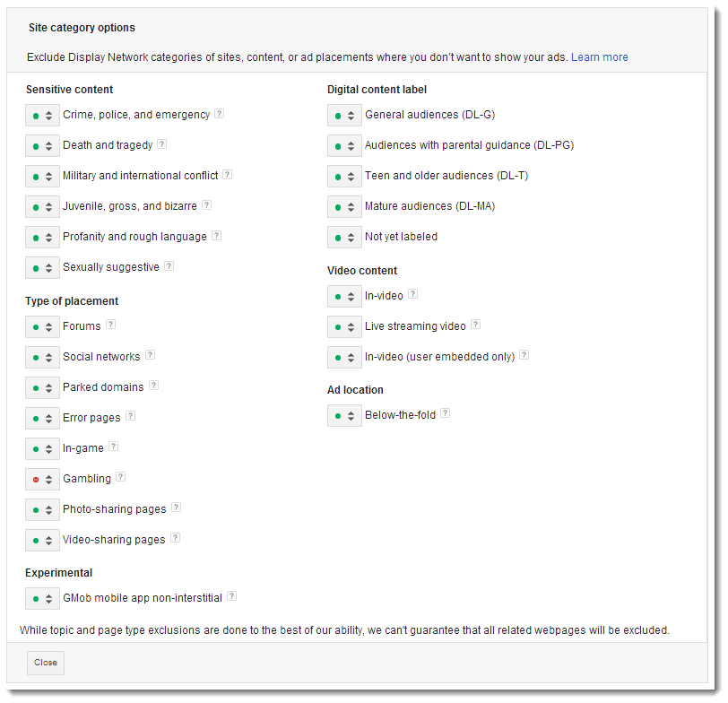Click help icon next to Death and tragedy
This screenshot has height=703, width=728.
click(x=162, y=144)
